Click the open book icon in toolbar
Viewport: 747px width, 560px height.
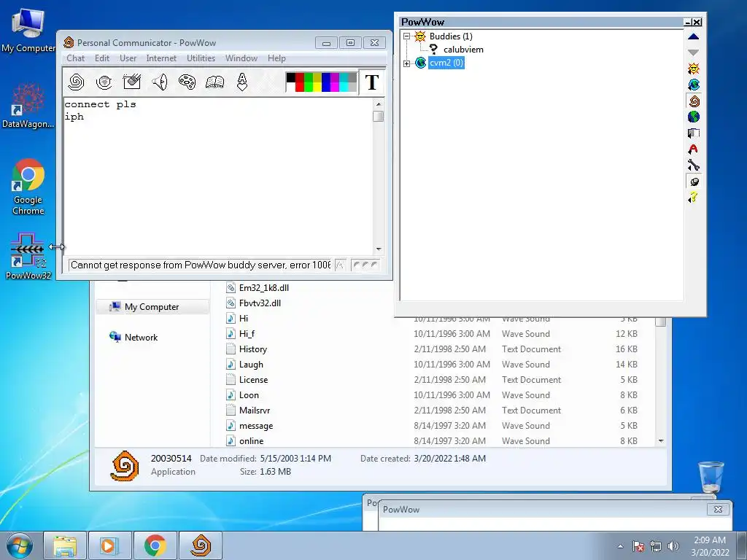(214, 82)
